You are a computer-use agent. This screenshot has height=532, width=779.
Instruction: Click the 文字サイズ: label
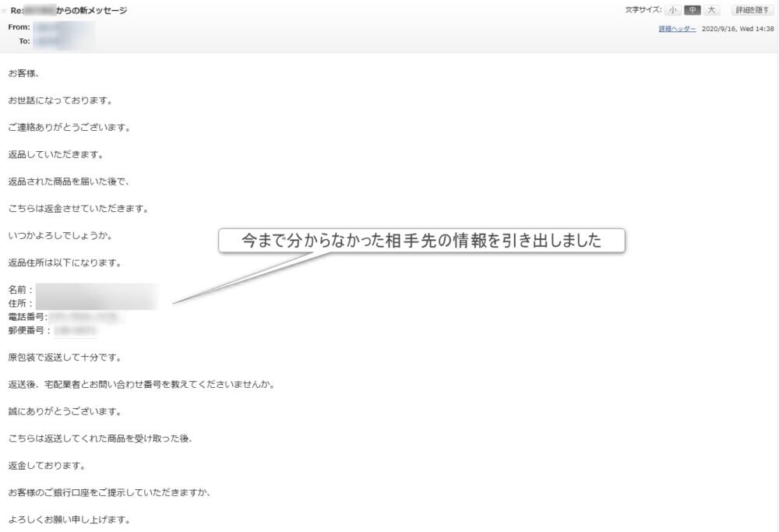tap(643, 10)
